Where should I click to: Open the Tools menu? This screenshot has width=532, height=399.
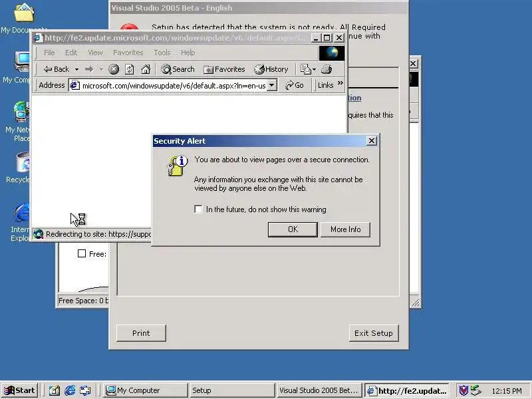162,53
